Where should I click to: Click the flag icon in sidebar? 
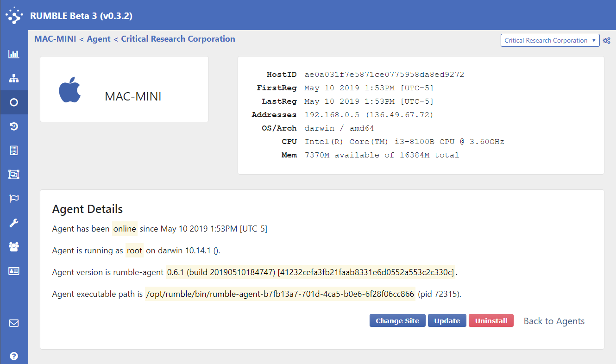tap(14, 199)
